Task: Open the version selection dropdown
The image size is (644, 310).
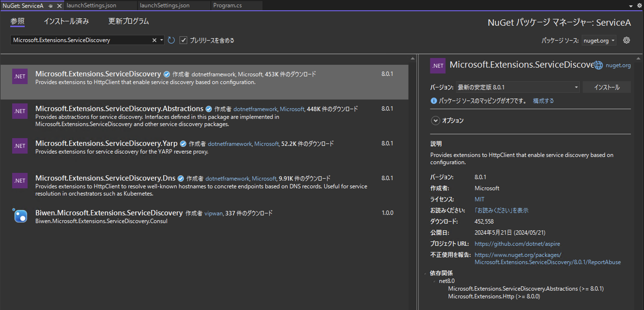Action: tap(576, 87)
